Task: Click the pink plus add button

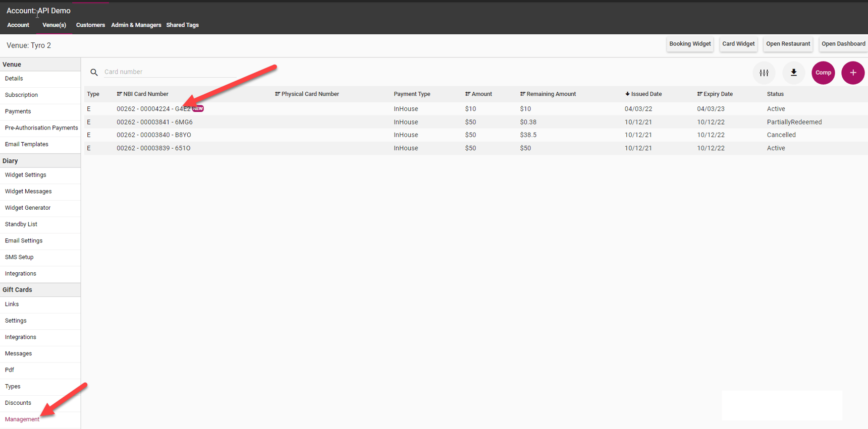Action: [x=852, y=73]
